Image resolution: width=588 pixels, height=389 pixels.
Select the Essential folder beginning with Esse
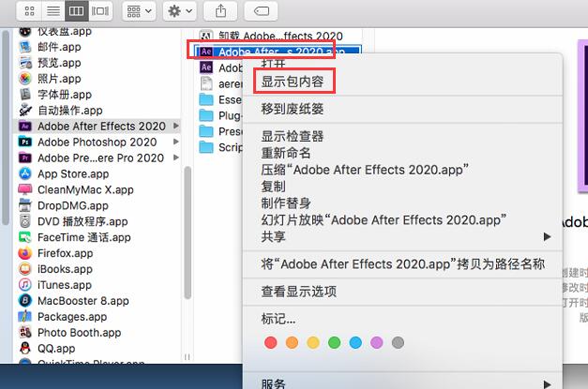coord(221,99)
